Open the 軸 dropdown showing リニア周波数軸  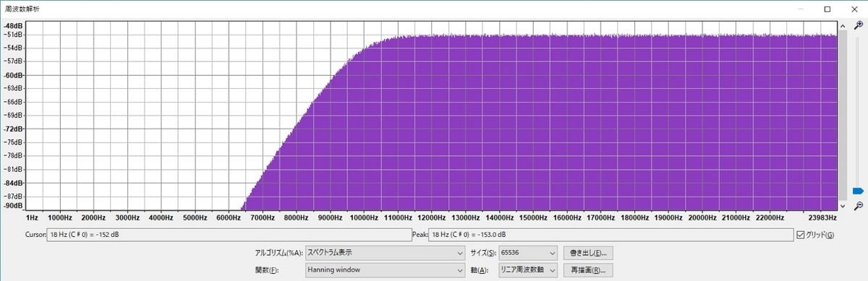[x=529, y=270]
